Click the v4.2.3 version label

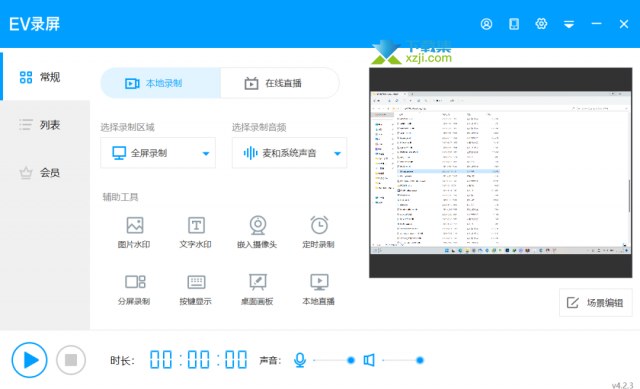pyautogui.click(x=622, y=385)
